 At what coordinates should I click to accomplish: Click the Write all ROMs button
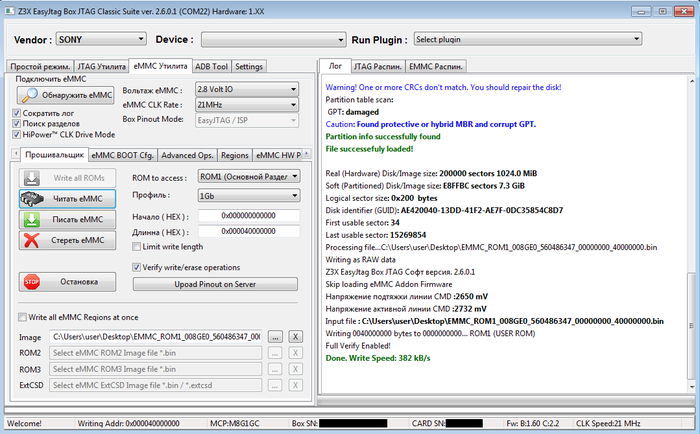(x=65, y=178)
